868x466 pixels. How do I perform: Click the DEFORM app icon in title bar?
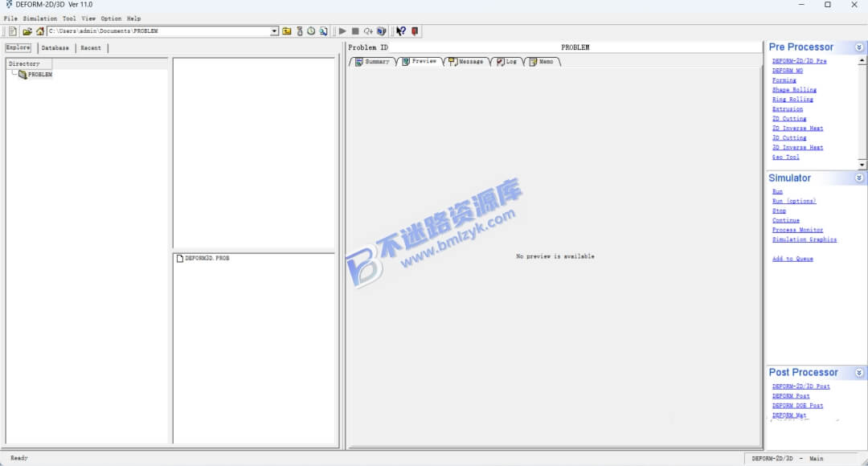(x=8, y=5)
